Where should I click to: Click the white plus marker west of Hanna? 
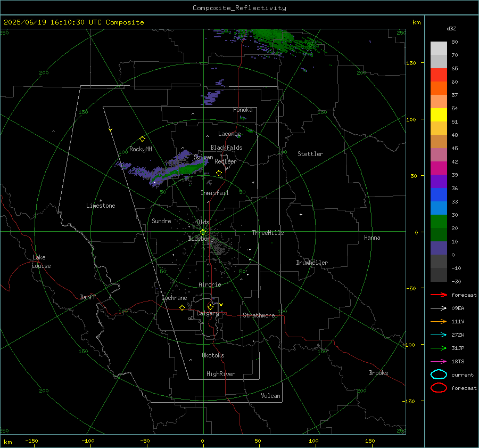pos(301,214)
